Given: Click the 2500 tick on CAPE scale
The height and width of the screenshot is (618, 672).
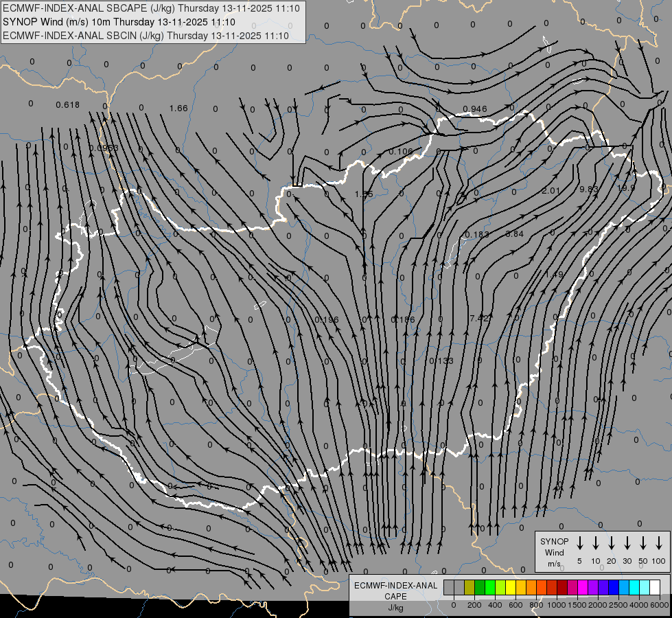Looking at the screenshot, I should pos(618,605).
